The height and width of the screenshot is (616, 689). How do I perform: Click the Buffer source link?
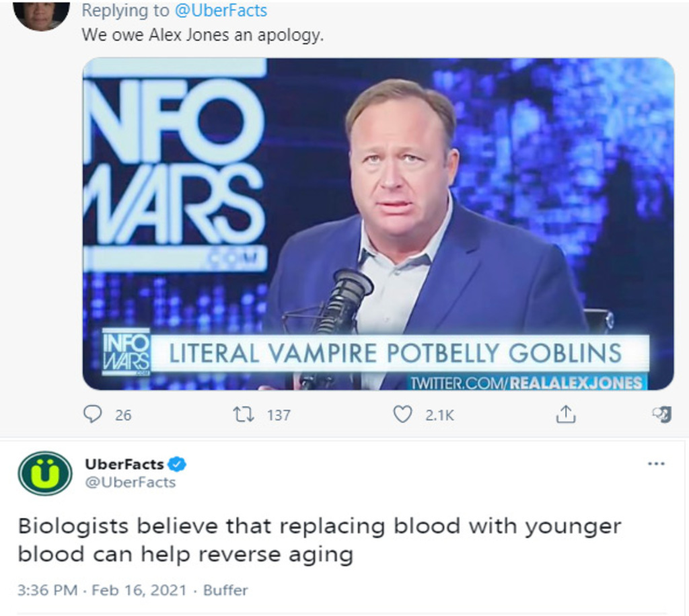pos(225,590)
